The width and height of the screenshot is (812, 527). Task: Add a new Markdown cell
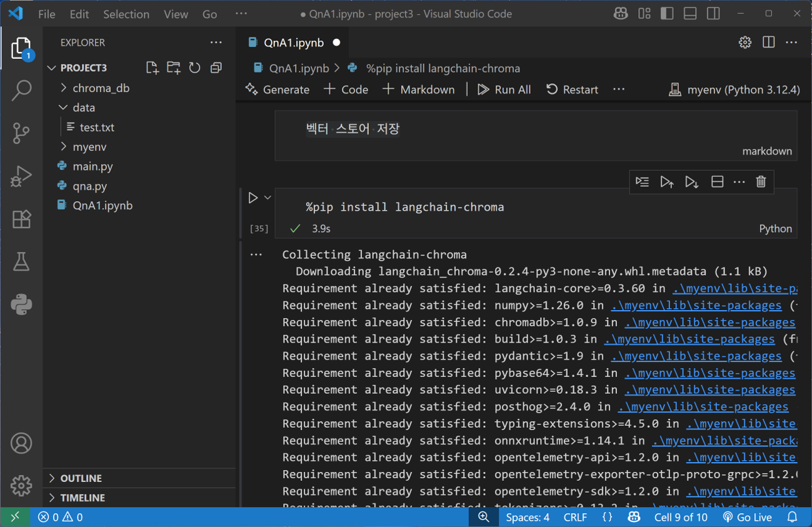click(x=419, y=89)
